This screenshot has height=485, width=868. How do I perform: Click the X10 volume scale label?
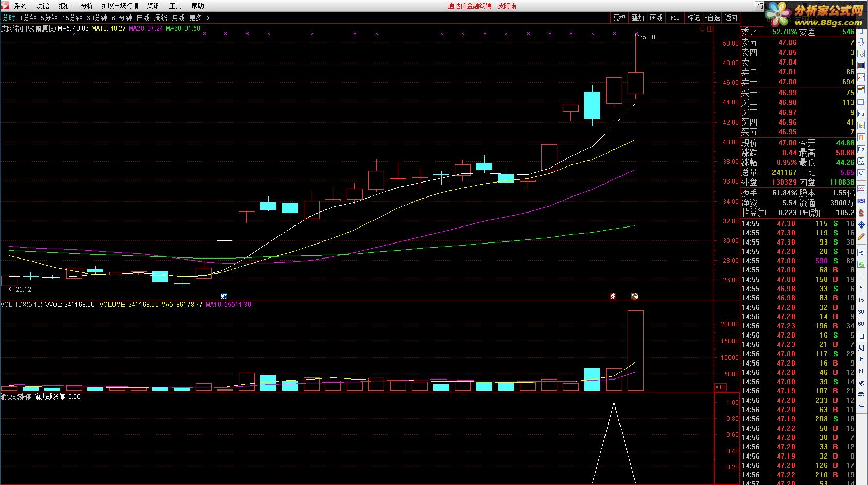(x=720, y=387)
